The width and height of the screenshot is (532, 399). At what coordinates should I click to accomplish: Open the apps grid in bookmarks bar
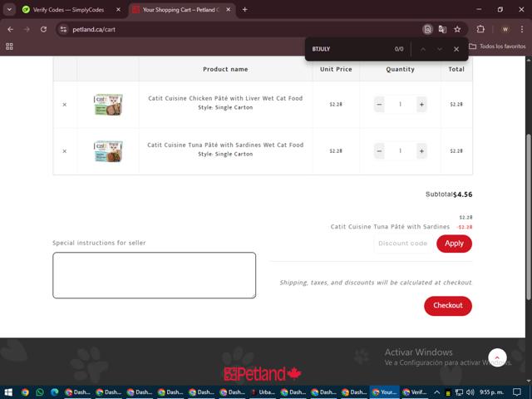(9, 47)
